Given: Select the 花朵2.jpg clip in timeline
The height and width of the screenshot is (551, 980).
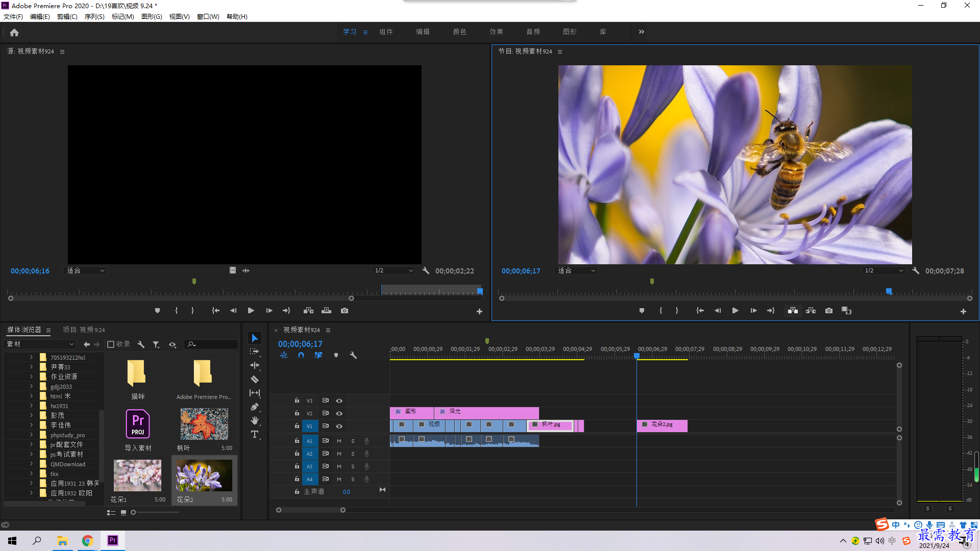Looking at the screenshot, I should (662, 425).
